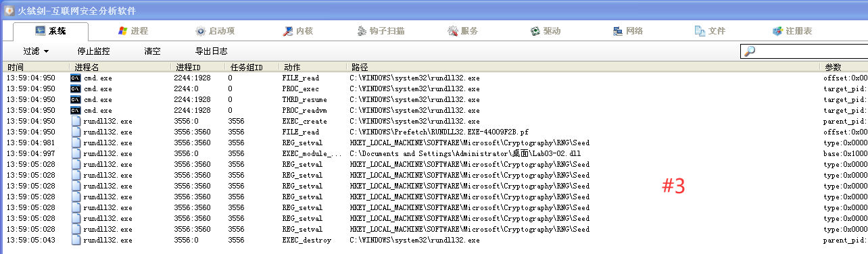Open the 启动项 tab
Viewport: 868px width, 254px height.
click(215, 31)
